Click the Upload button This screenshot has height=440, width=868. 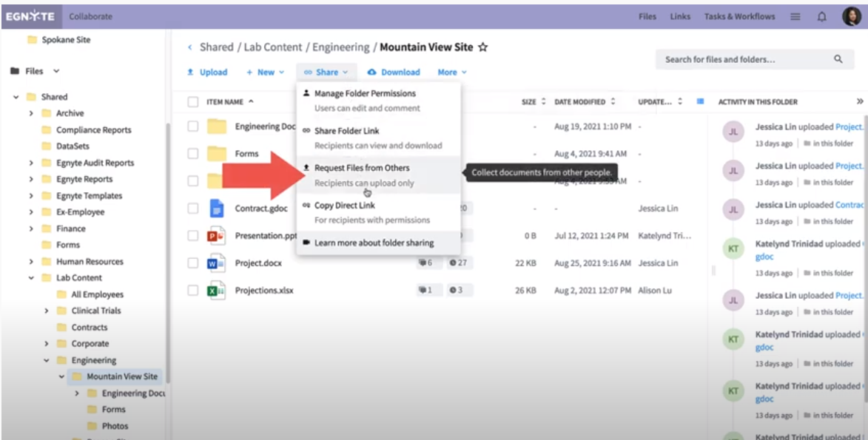tap(207, 72)
